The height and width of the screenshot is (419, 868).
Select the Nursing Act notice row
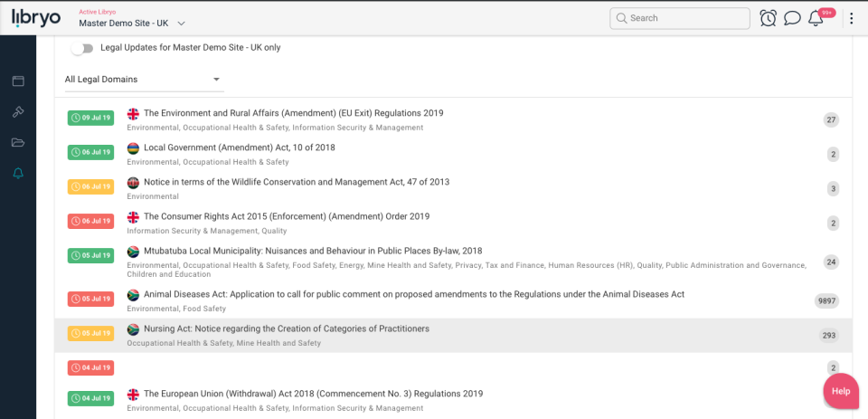pyautogui.click(x=286, y=329)
